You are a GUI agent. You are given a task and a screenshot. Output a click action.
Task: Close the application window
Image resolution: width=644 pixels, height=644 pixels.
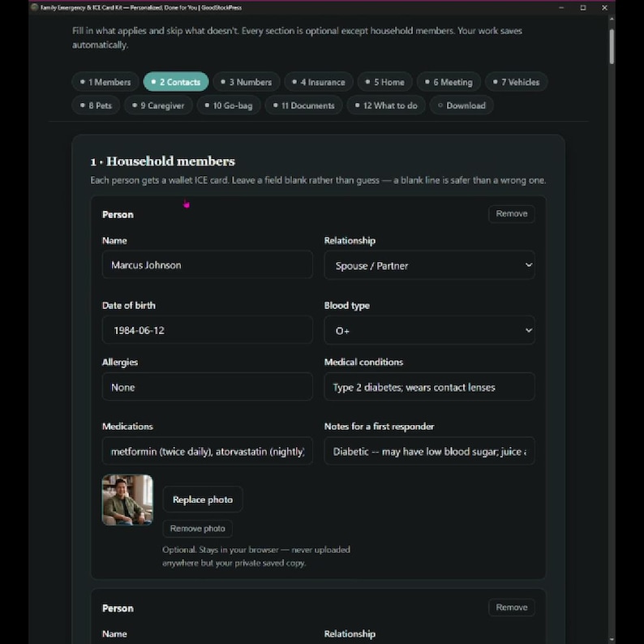(x=604, y=8)
